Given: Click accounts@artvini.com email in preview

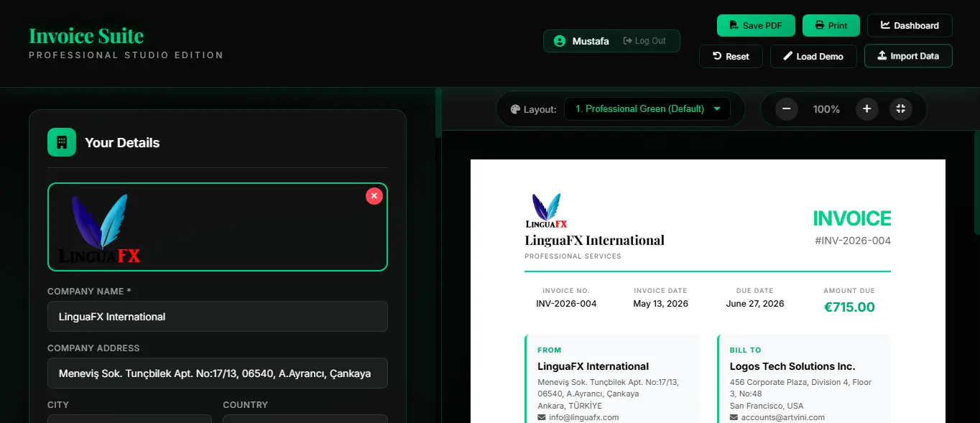Looking at the screenshot, I should [x=783, y=417].
